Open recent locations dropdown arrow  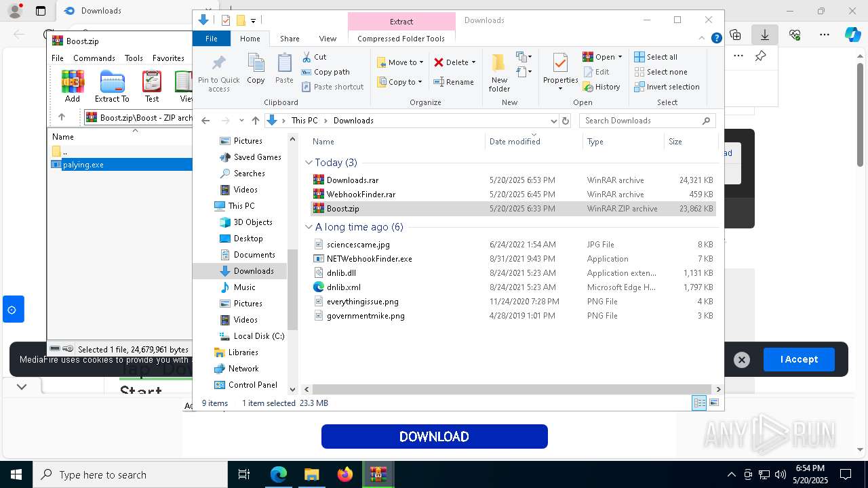coord(241,121)
